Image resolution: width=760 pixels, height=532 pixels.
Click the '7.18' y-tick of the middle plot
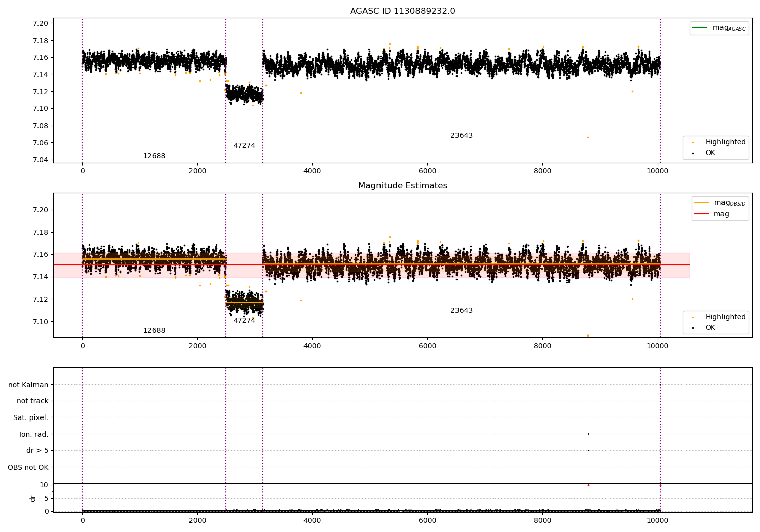click(x=41, y=232)
